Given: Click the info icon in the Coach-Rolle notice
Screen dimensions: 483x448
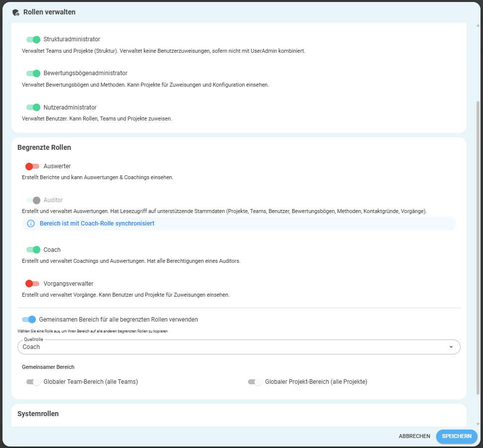Looking at the screenshot, I should pos(31,224).
